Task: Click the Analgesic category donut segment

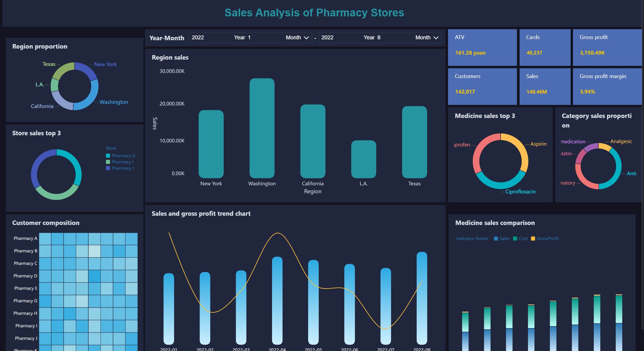Action: (605, 147)
